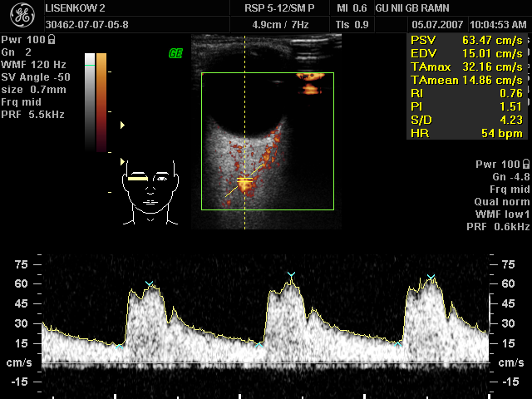Click the Gn 2 parameter on the left

17,52
